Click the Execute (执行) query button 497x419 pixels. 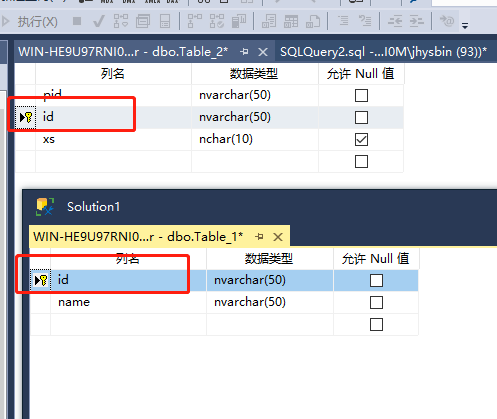click(29, 22)
